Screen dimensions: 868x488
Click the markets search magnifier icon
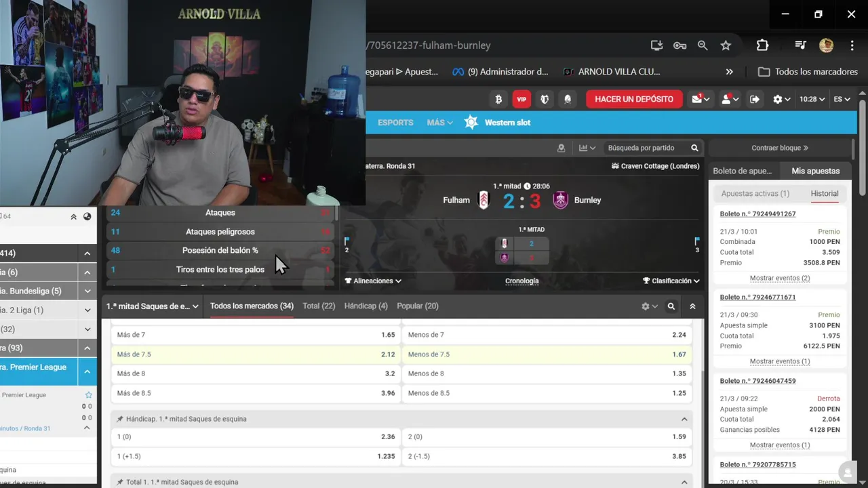pyautogui.click(x=671, y=306)
